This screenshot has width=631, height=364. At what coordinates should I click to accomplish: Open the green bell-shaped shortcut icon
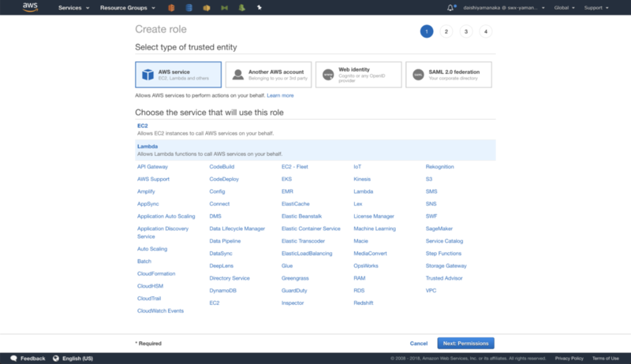pyautogui.click(x=242, y=8)
